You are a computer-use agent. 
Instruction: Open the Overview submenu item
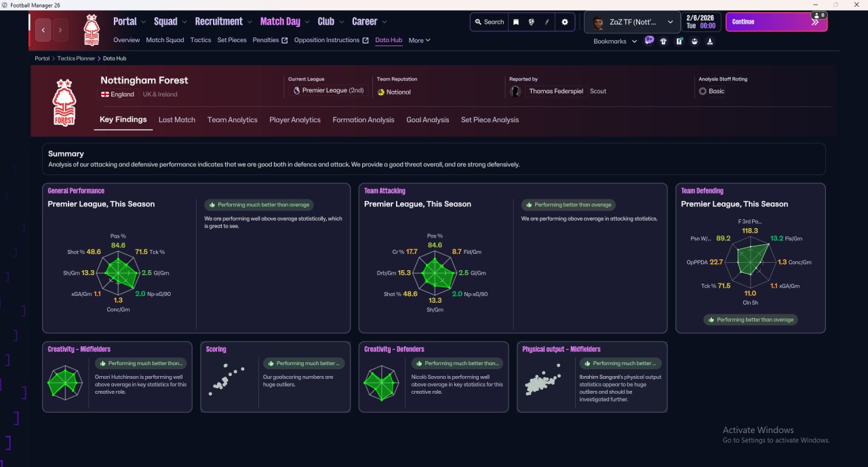[127, 40]
